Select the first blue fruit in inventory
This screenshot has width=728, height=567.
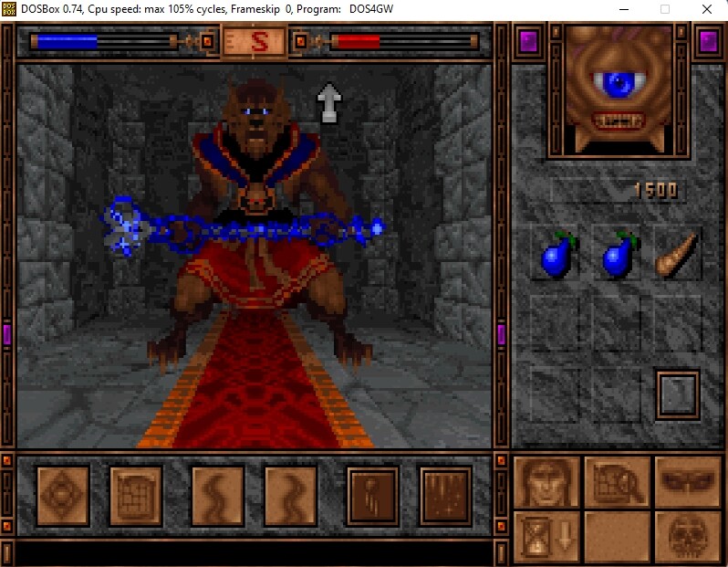556,255
